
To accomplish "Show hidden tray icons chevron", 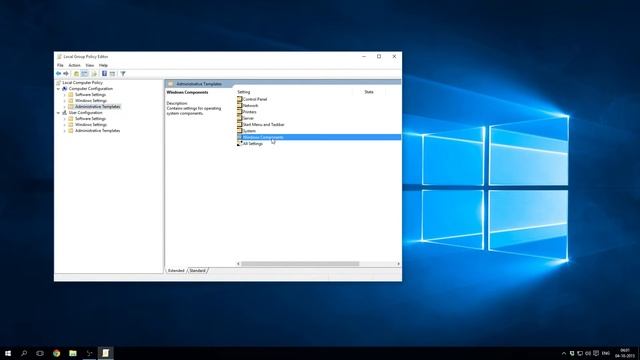I will point(564,353).
